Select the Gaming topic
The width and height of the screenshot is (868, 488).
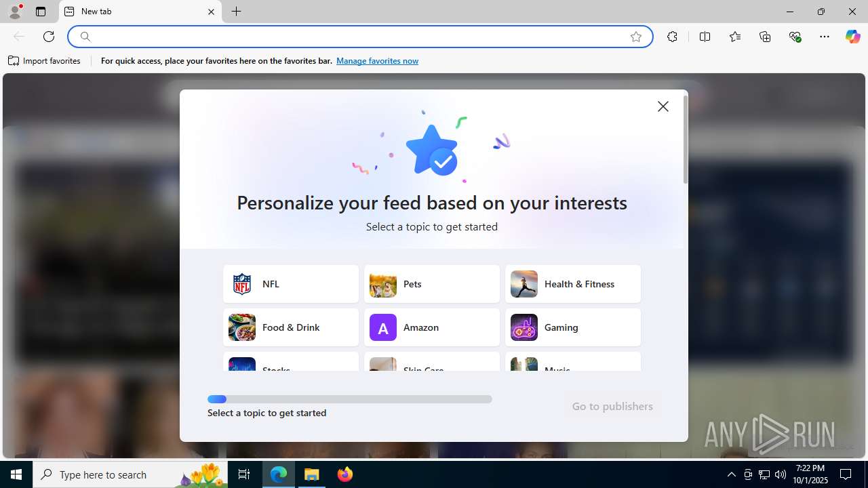pos(573,327)
